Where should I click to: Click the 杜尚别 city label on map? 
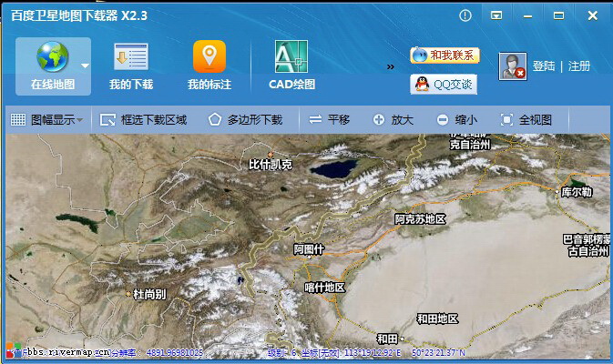point(149,294)
